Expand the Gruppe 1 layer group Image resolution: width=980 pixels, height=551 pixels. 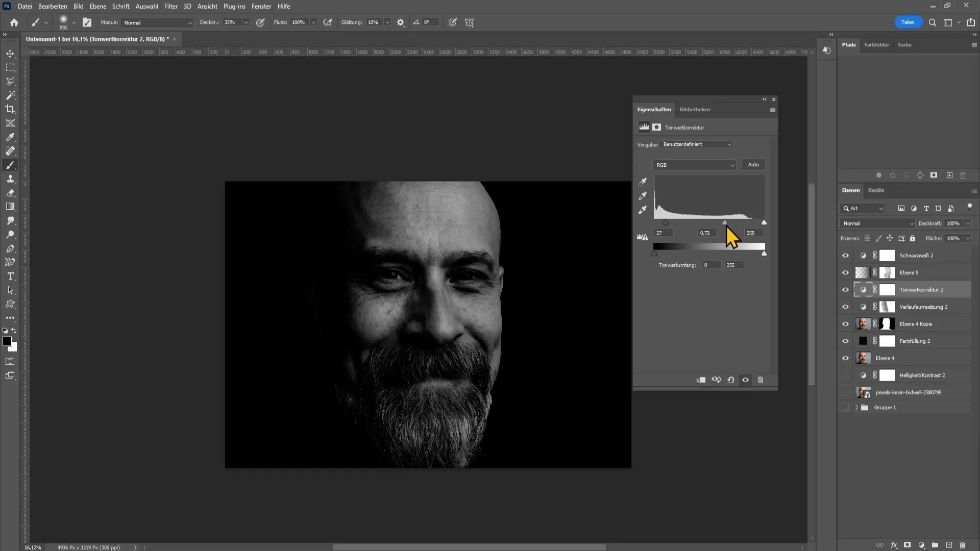[854, 407]
